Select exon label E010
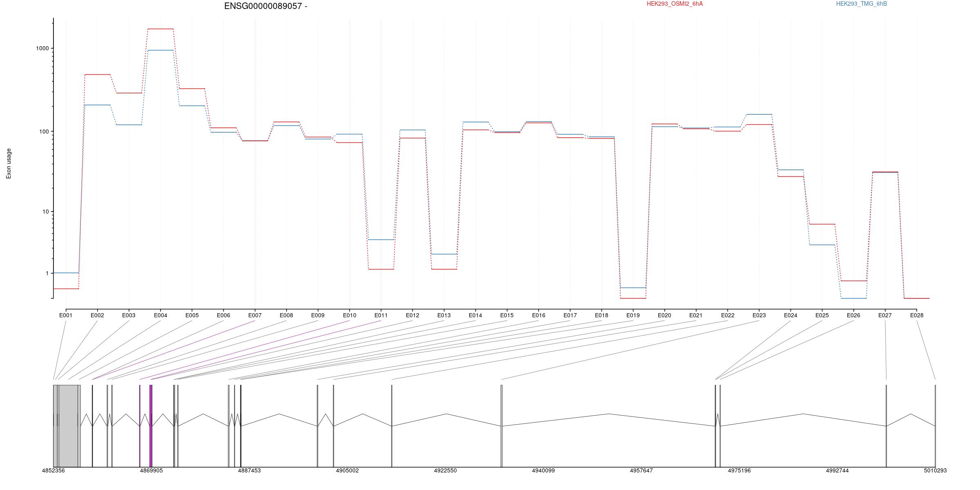The image size is (980, 490). click(350, 315)
